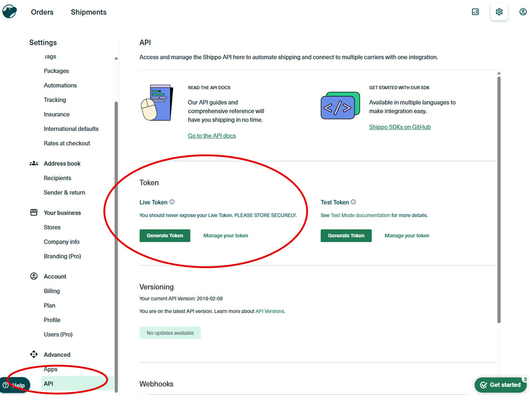Click the Help button
532x395 pixels.
pos(15,385)
